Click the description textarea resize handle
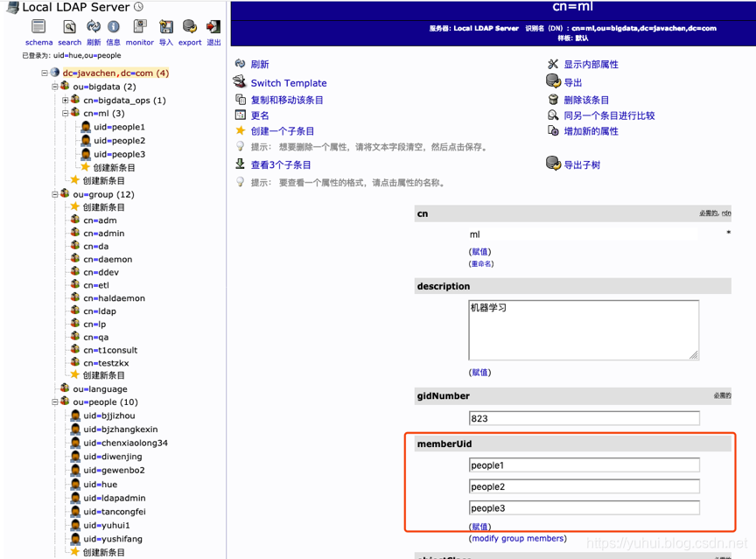The image size is (756, 559). 694,355
